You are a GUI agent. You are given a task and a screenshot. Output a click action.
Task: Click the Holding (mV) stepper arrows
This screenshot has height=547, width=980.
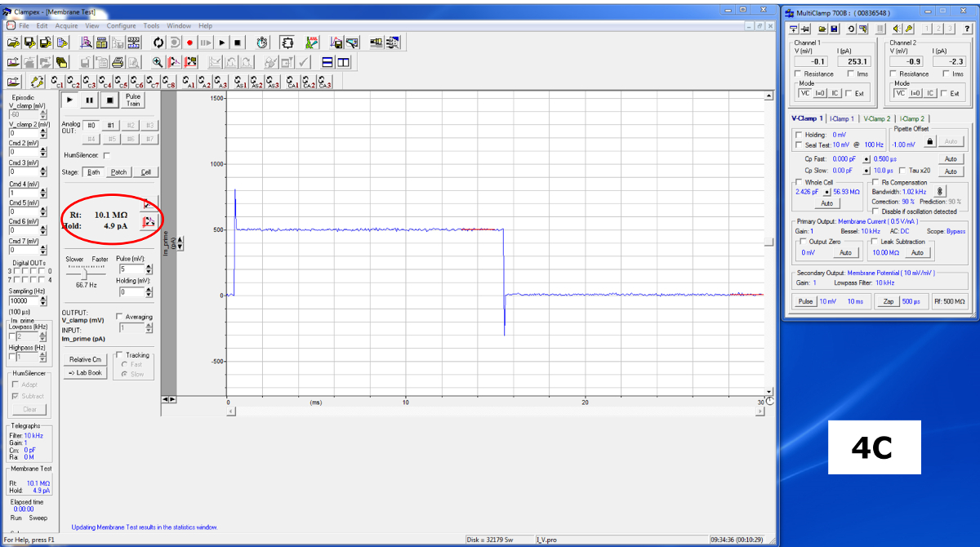[147, 291]
